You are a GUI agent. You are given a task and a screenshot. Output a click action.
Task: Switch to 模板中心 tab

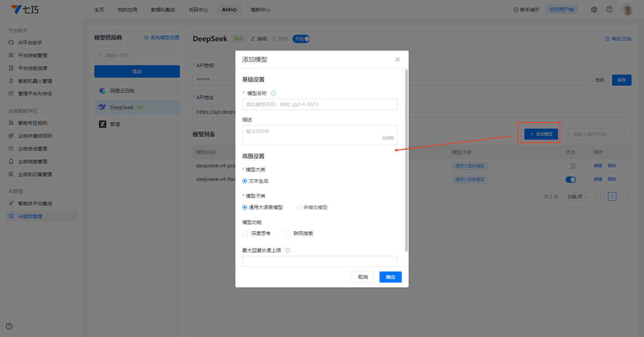tap(260, 10)
